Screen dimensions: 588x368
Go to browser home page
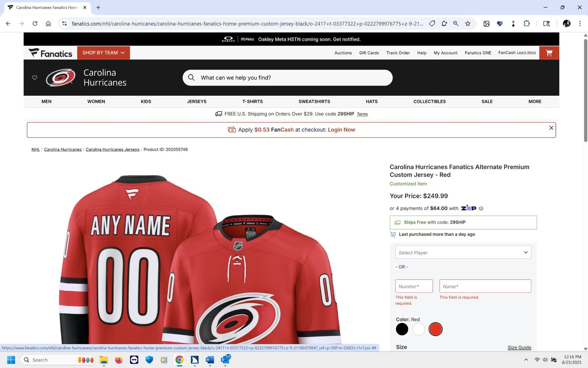pyautogui.click(x=48, y=24)
